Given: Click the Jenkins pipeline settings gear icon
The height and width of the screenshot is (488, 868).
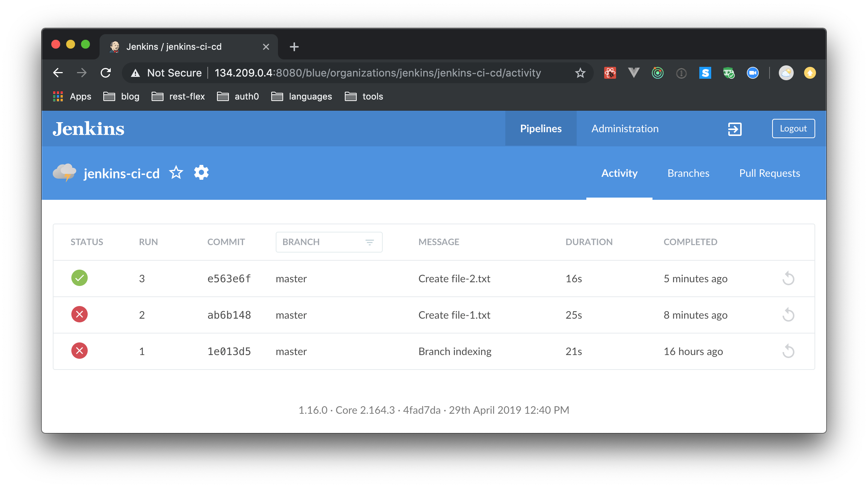Looking at the screenshot, I should click(201, 173).
